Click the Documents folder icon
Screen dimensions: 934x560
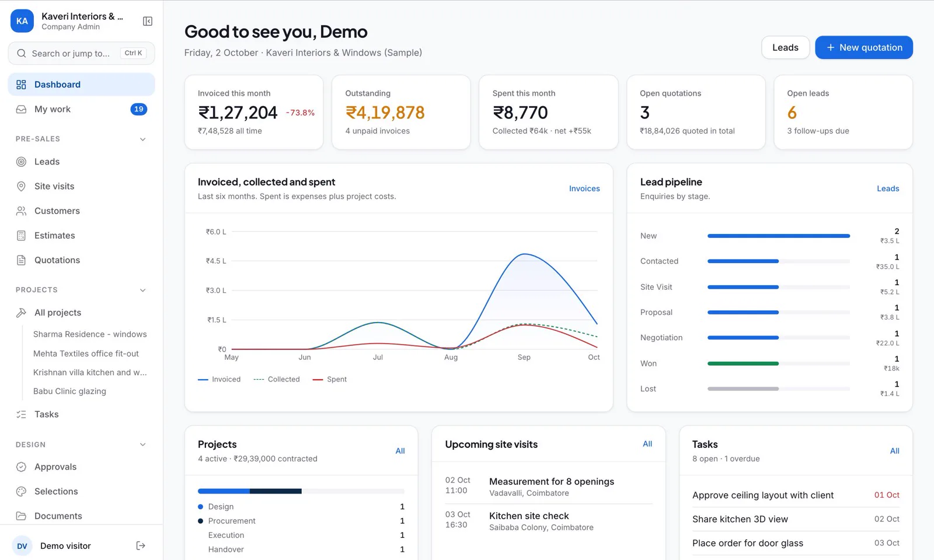(x=22, y=516)
